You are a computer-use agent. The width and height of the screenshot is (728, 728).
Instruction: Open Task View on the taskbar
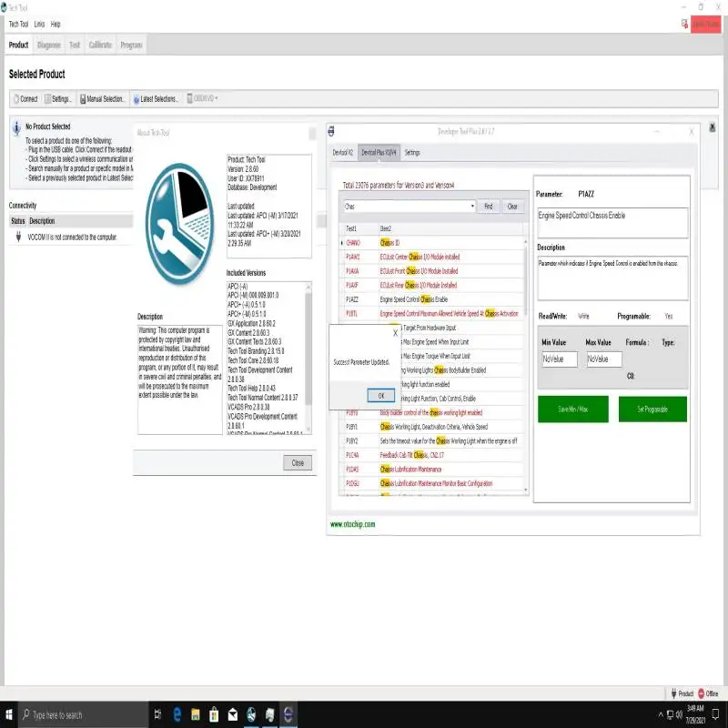[157, 714]
